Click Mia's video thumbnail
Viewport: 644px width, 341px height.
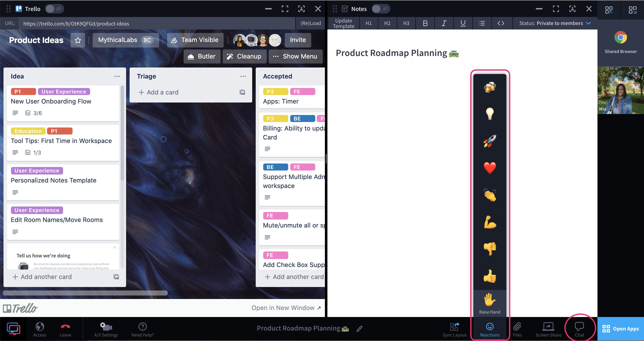[620, 90]
